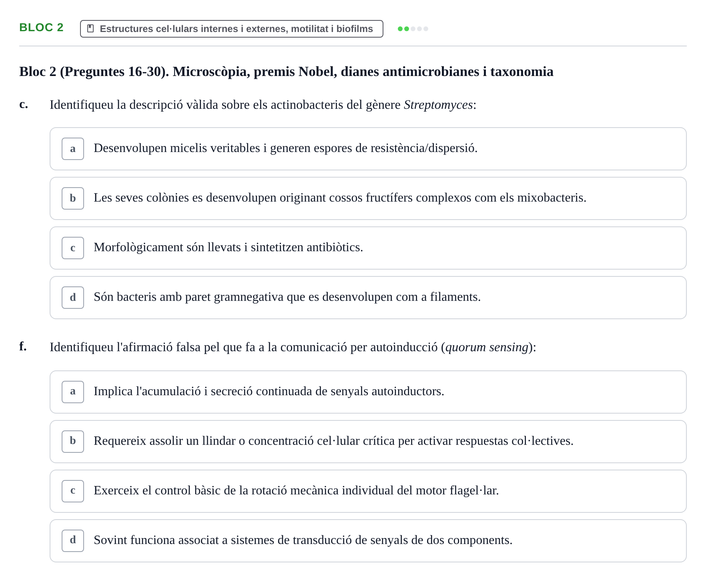Click question text 'Identifiqueu la descripció vàlida'
Image resolution: width=706 pixels, height=588 pixels.
point(263,105)
